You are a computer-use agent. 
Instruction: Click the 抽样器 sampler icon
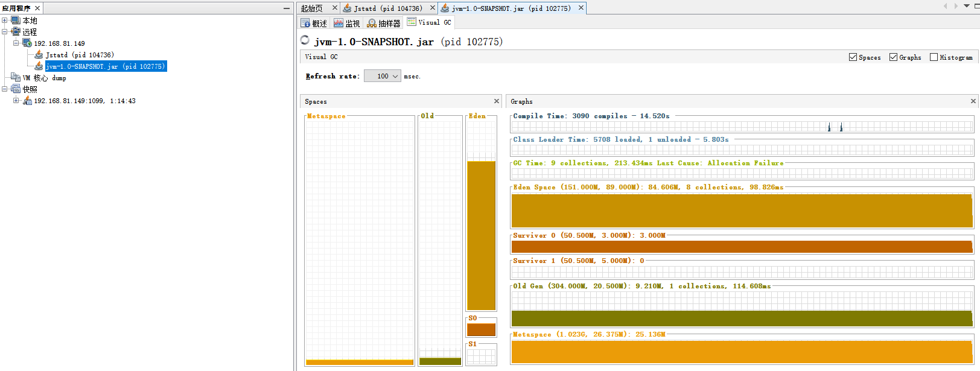372,23
